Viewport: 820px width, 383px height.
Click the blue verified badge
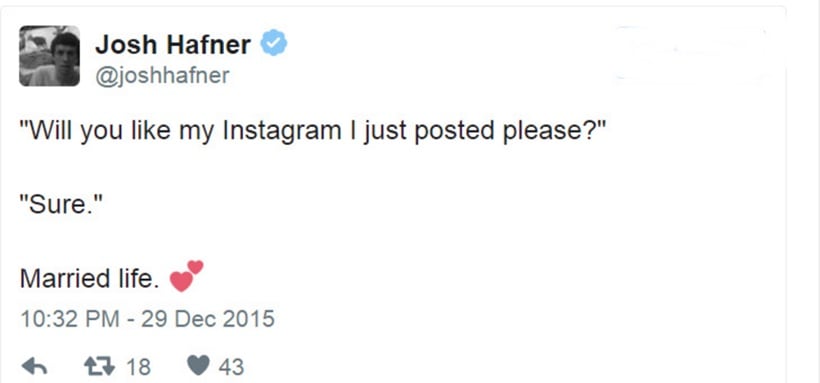[x=274, y=43]
